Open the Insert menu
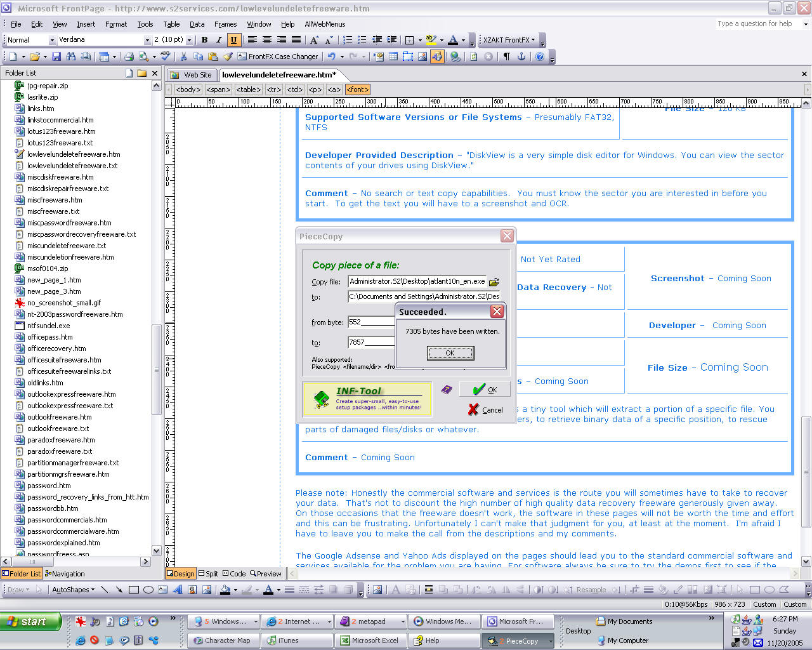 (x=86, y=24)
